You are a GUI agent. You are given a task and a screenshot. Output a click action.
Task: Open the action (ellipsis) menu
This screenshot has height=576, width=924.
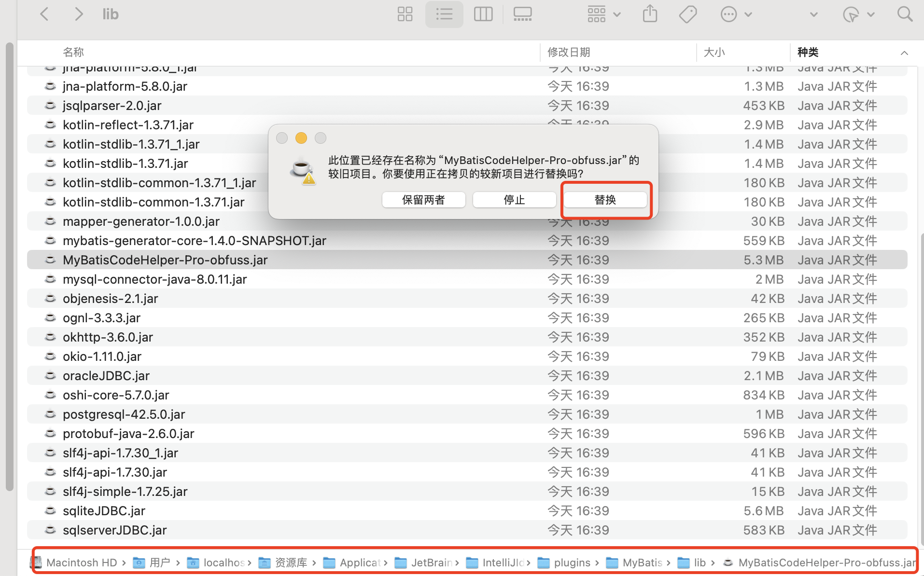tap(736, 14)
